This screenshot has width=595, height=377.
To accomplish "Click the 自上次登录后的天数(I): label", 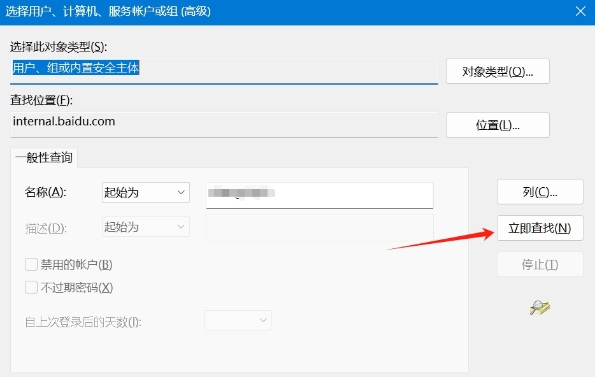I will click(83, 322).
